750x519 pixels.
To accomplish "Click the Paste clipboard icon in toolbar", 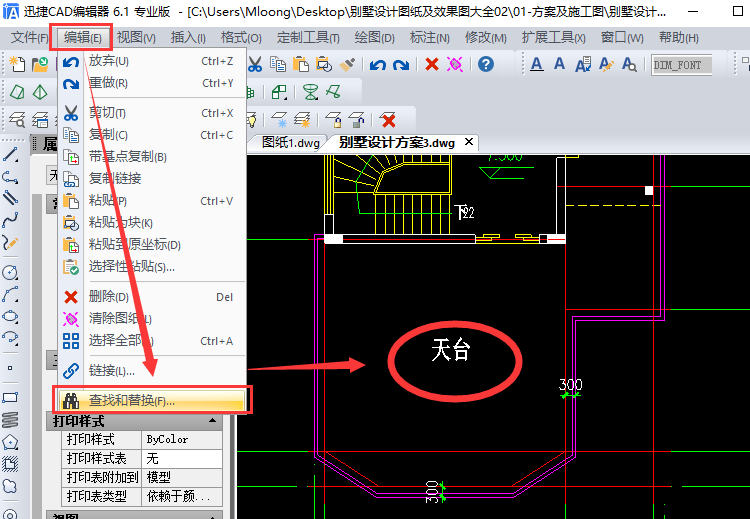I will point(301,64).
